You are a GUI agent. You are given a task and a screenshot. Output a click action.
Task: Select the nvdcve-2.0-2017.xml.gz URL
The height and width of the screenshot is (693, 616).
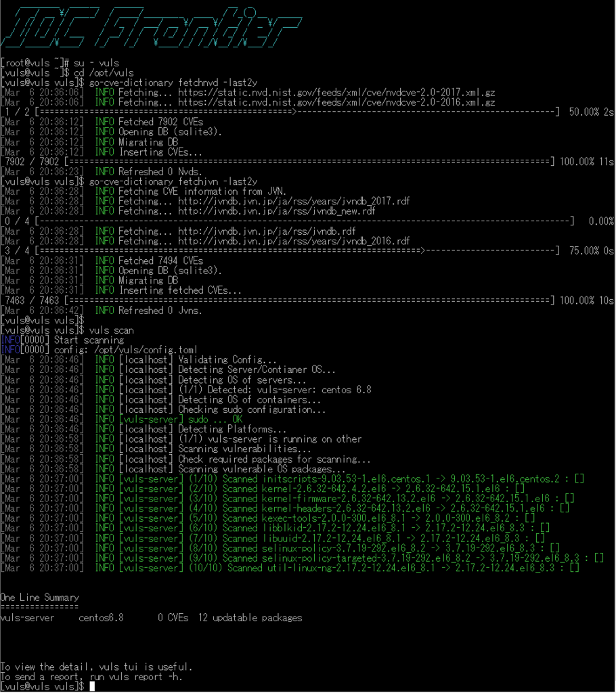pyautogui.click(x=336, y=93)
